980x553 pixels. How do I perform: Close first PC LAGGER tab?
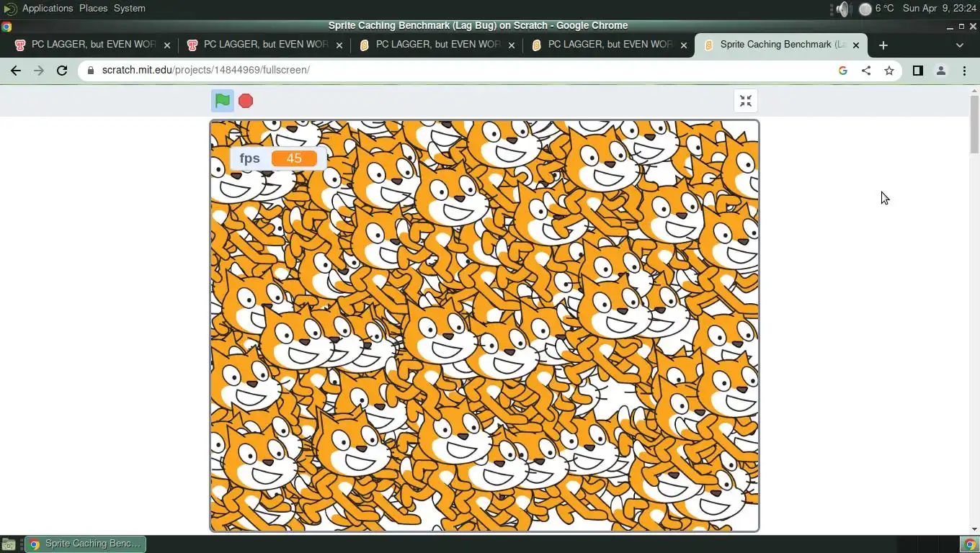click(167, 45)
